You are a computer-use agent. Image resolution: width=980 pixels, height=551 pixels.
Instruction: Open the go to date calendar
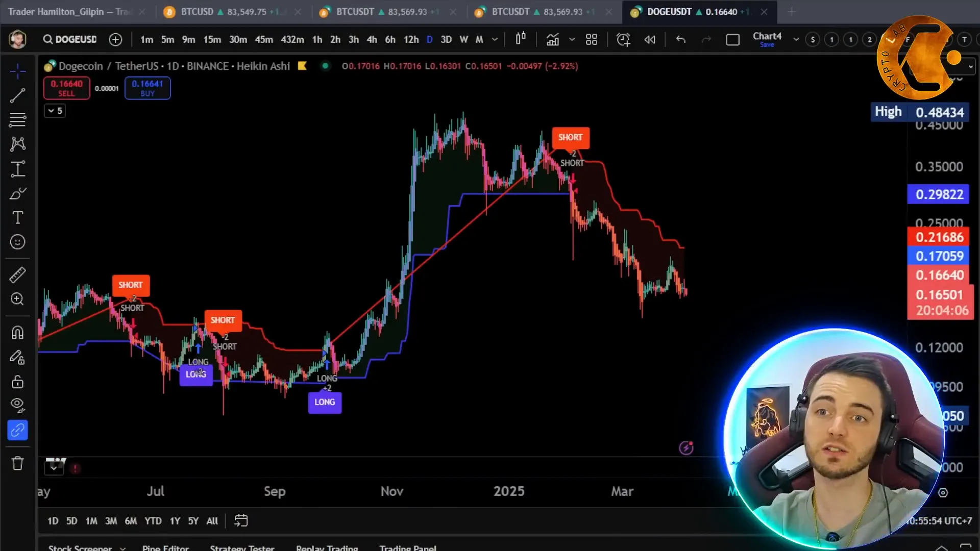click(x=241, y=520)
